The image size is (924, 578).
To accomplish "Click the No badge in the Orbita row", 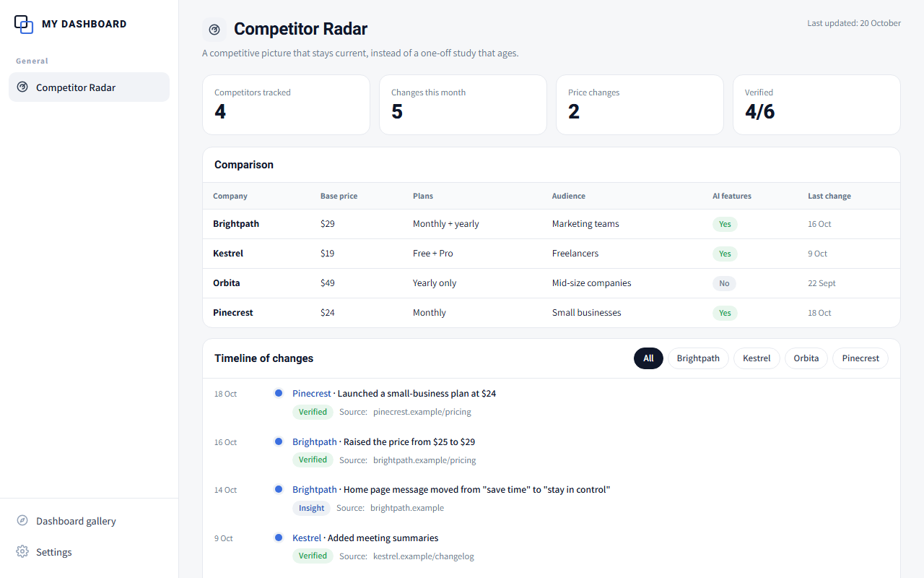I will coord(724,283).
